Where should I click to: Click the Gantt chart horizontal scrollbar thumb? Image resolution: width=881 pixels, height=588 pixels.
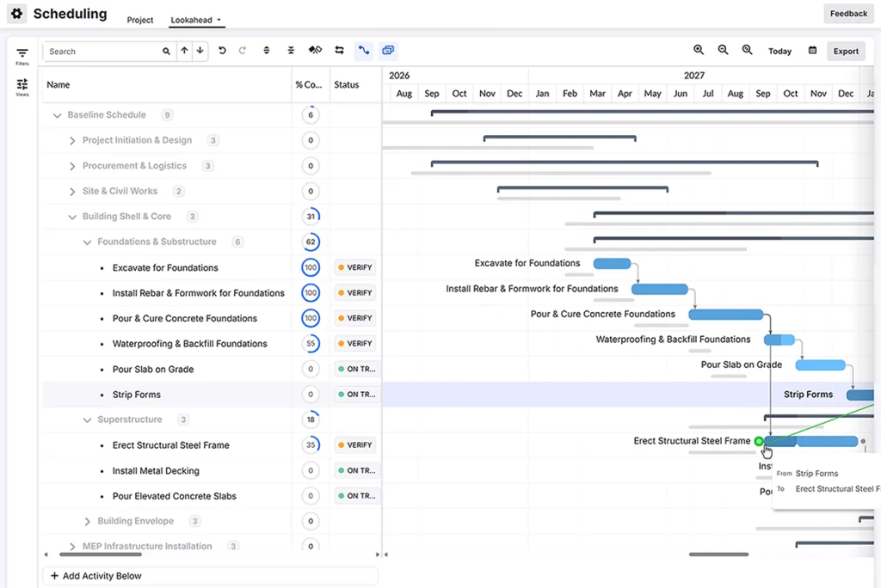(x=718, y=554)
